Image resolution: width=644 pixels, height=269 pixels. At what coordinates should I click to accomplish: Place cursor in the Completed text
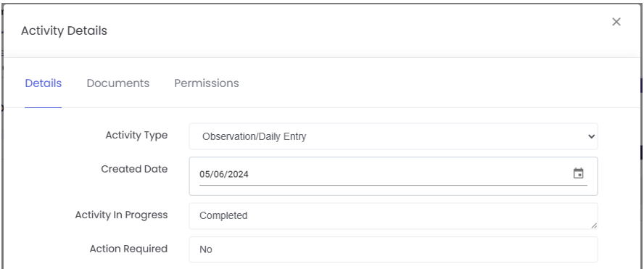(x=223, y=215)
